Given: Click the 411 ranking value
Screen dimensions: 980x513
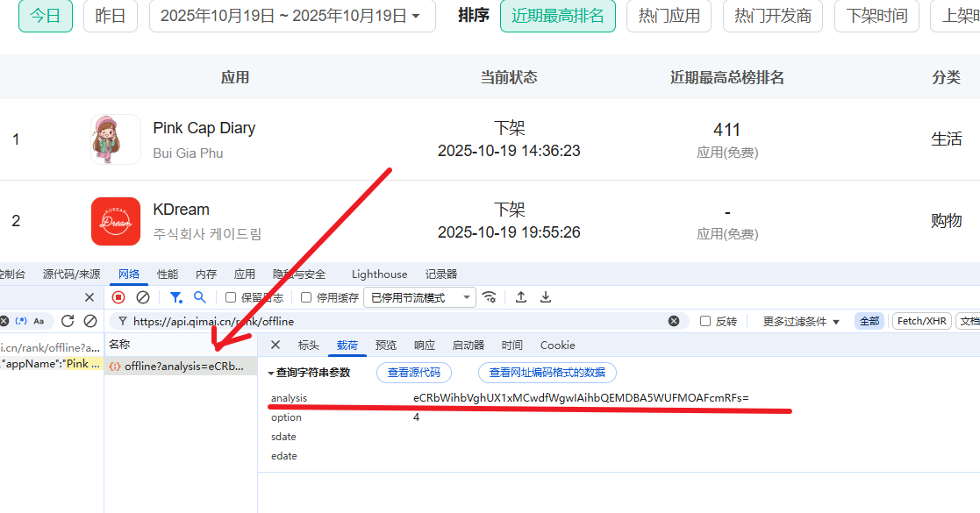Looking at the screenshot, I should tap(726, 130).
